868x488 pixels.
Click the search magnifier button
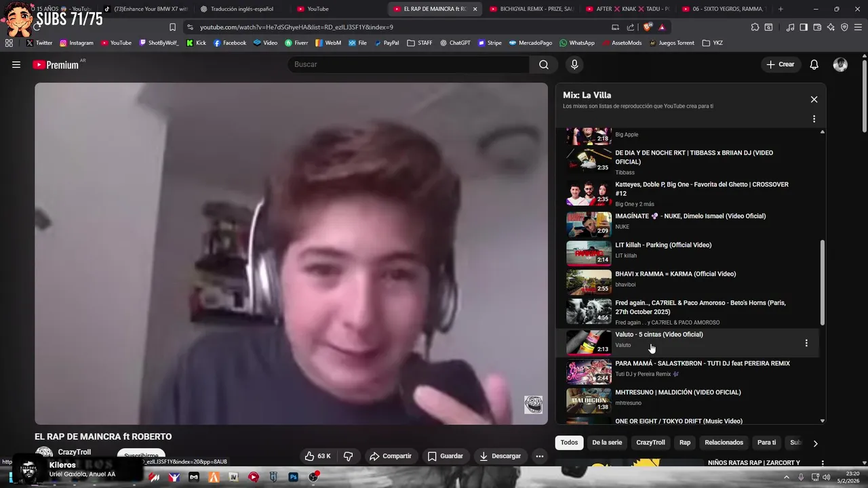[x=544, y=64]
